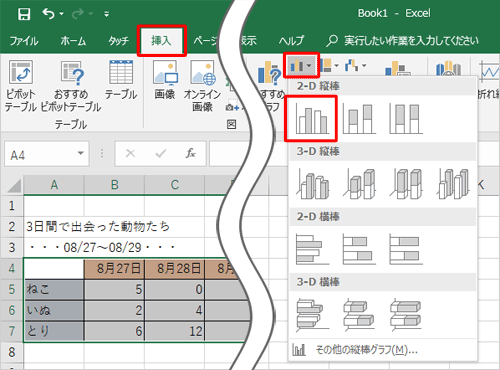
Task: Choose 3-D stacked bar chart
Action: [359, 315]
